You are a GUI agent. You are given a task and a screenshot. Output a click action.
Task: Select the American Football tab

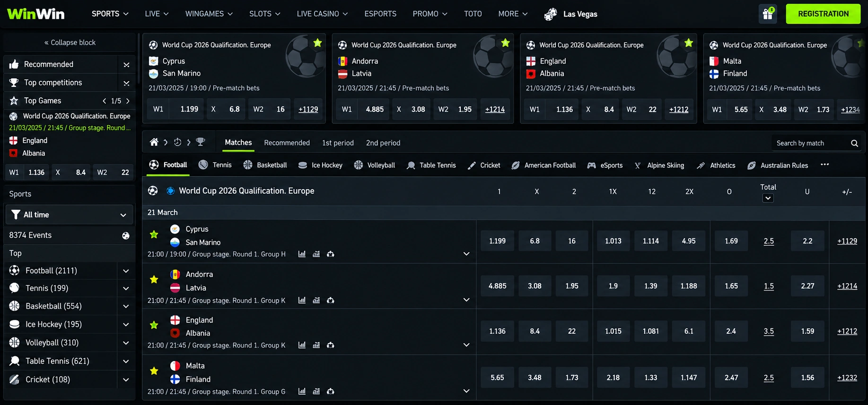[544, 165]
